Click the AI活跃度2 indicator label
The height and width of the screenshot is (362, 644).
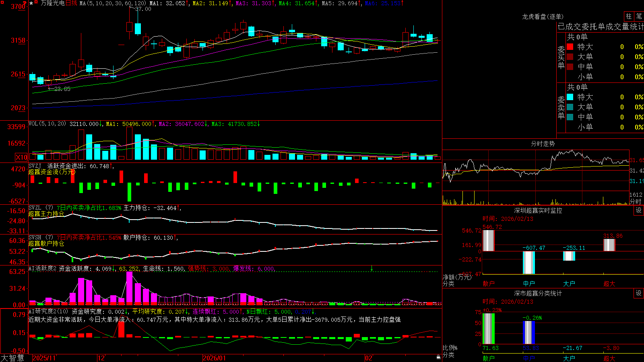[x=42, y=268]
